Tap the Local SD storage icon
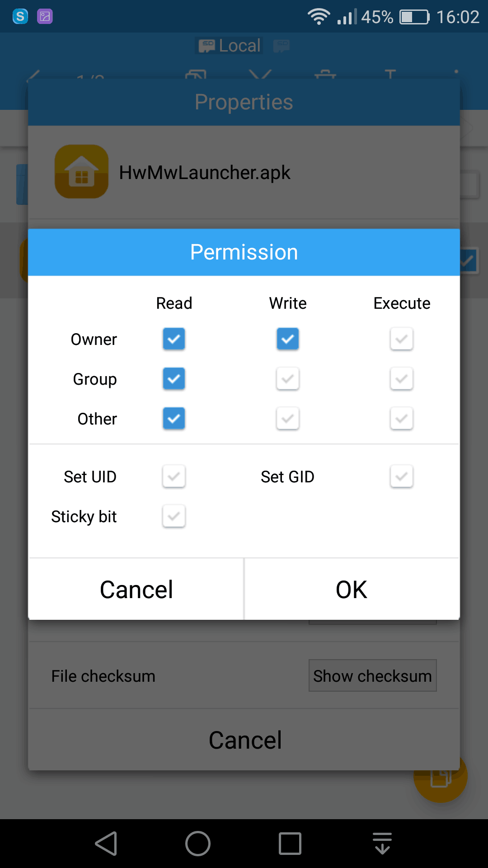The width and height of the screenshot is (488, 868). click(207, 46)
